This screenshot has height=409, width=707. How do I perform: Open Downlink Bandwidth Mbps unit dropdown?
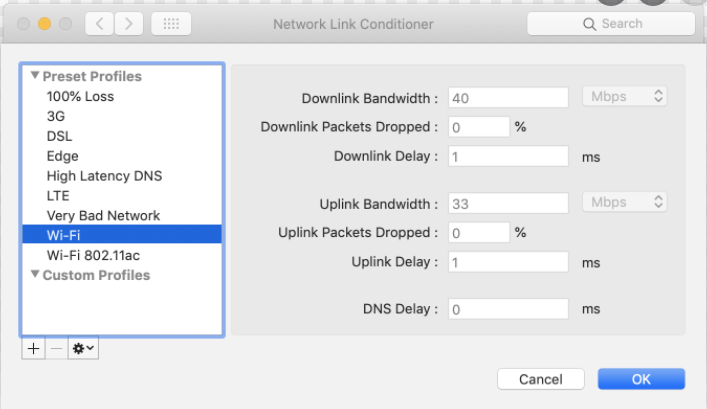624,96
